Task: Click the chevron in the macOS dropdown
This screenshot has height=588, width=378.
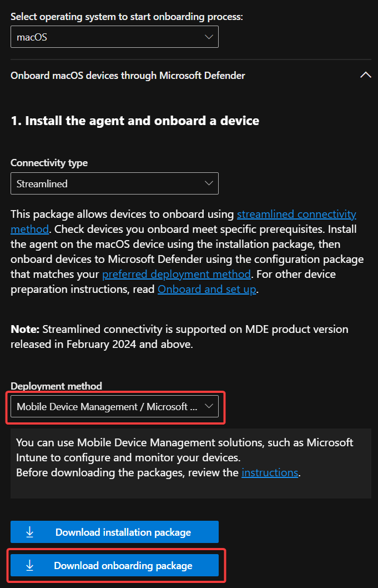Action: 209,37
